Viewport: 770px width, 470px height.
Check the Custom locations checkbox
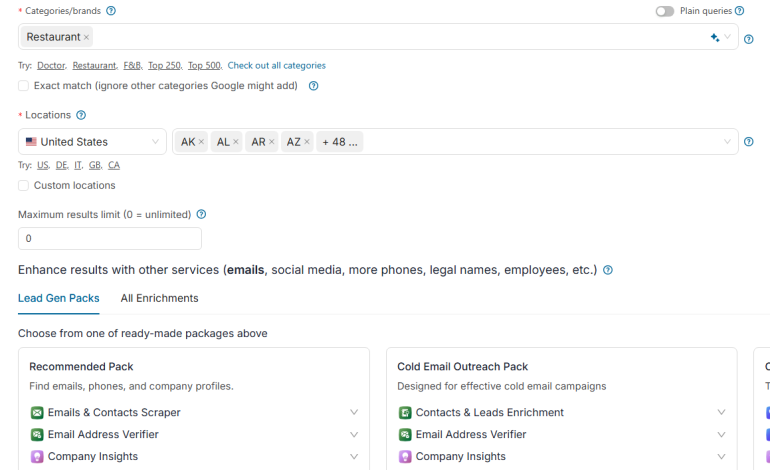point(23,185)
